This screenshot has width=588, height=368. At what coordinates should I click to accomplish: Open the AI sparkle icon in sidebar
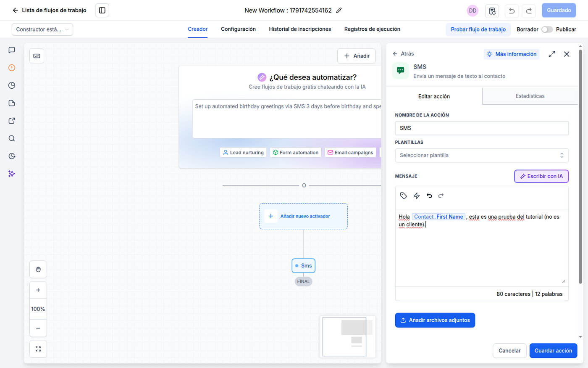[x=12, y=174]
